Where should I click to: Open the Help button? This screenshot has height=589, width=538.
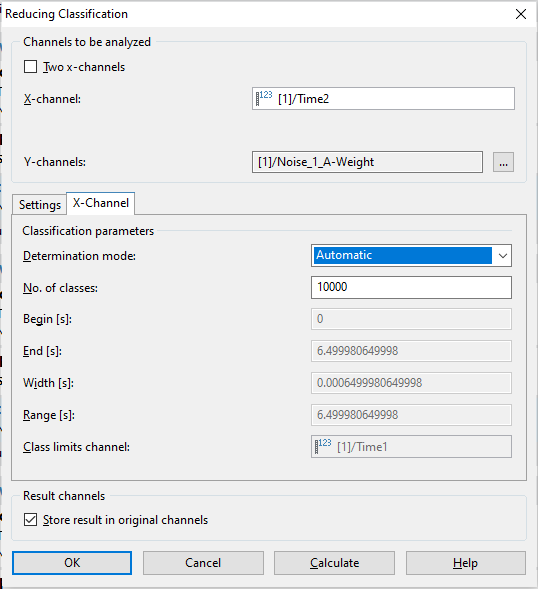point(465,563)
